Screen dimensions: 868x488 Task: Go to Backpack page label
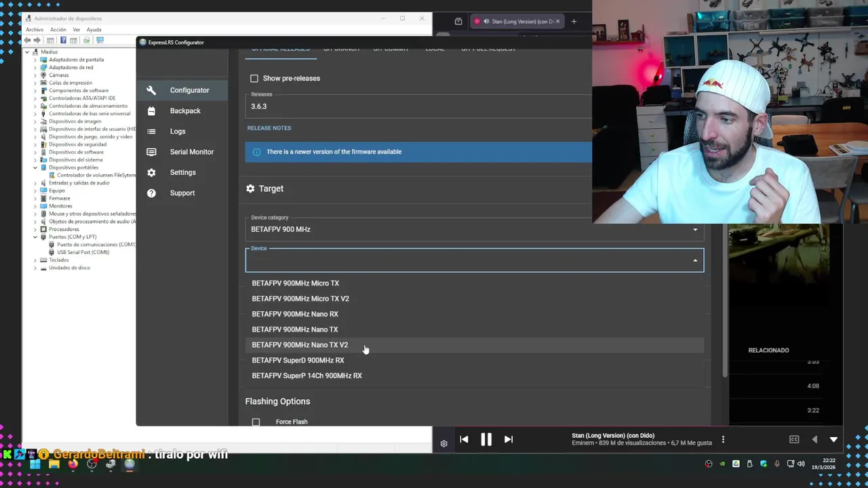185,111
